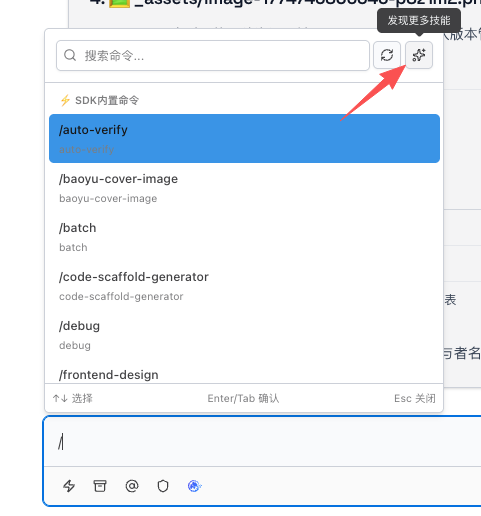Choose the /batch command
The image size is (481, 516).
244,237
